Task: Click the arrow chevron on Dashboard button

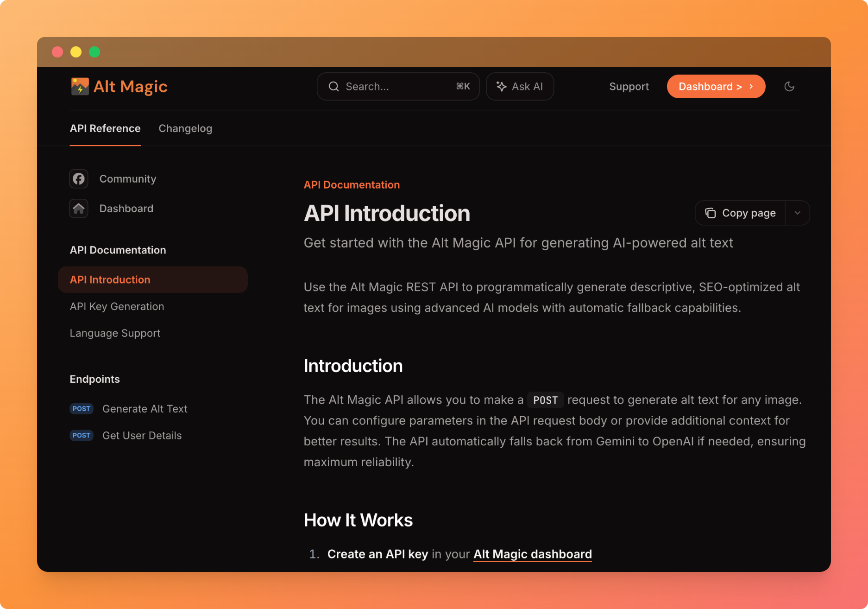Action: coord(751,86)
